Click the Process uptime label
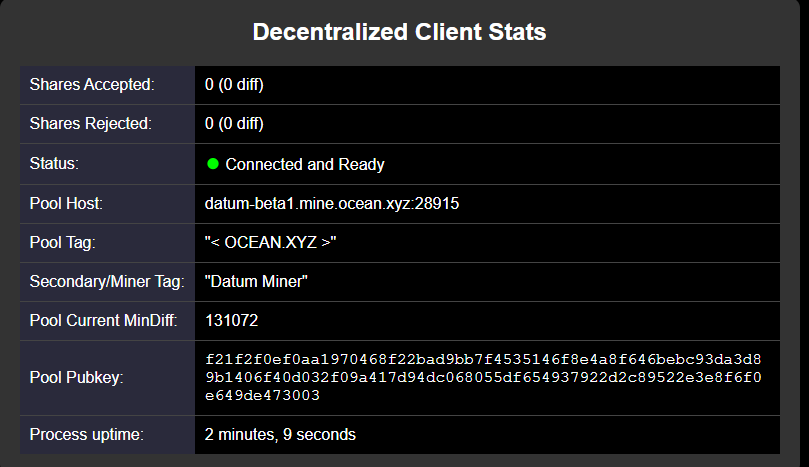 [x=86, y=435]
